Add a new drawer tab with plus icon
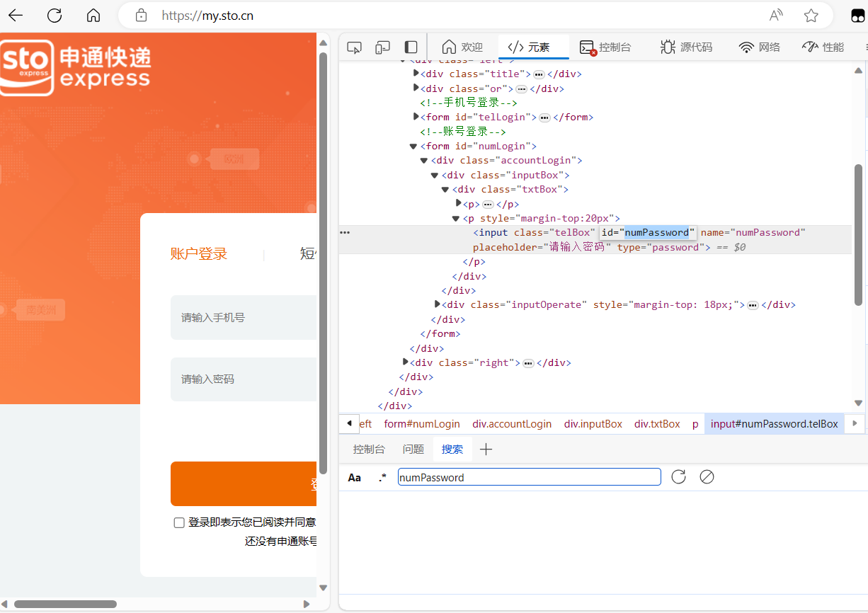 (x=486, y=449)
